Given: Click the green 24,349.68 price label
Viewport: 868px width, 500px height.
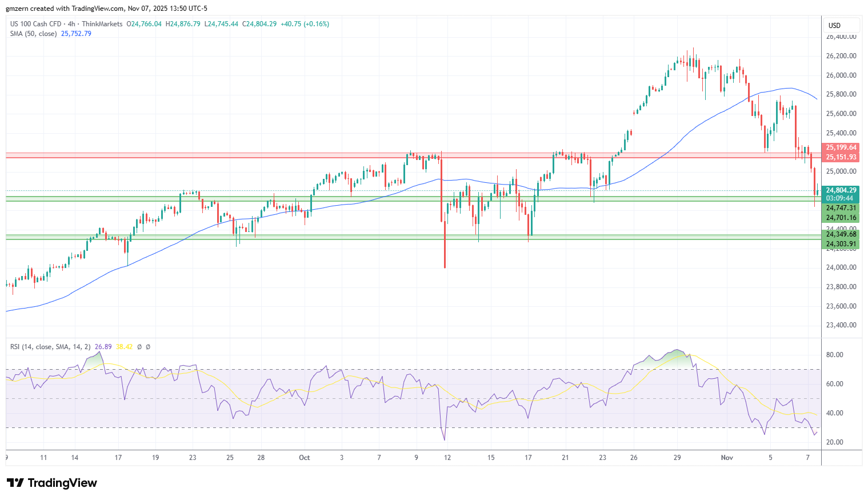Looking at the screenshot, I should 841,234.
